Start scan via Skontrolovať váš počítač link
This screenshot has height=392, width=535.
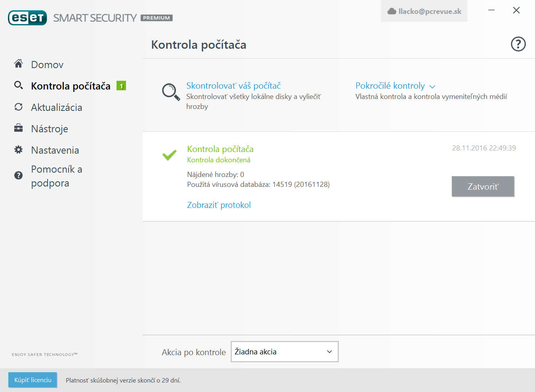pos(233,86)
